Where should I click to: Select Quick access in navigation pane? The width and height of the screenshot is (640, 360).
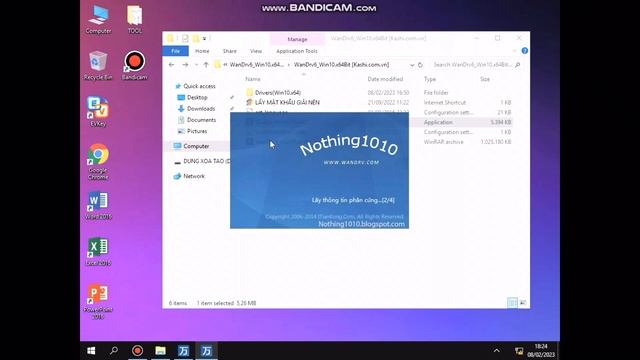coord(199,86)
